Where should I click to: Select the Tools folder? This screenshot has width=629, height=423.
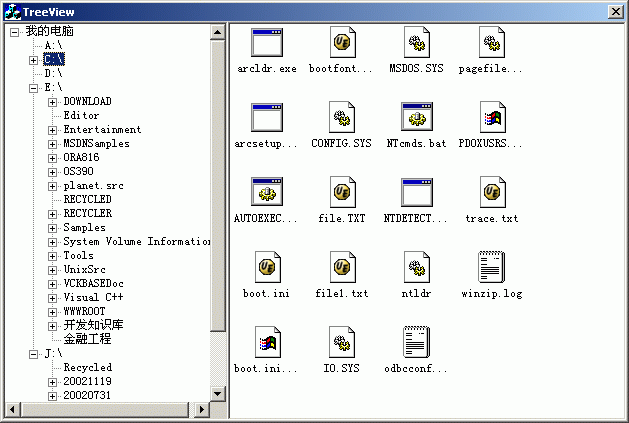click(78, 256)
